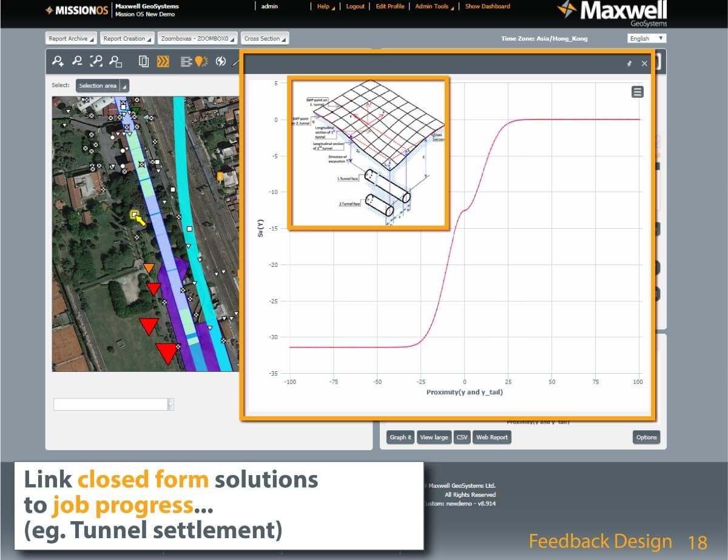Click the zoom in magnifier icon

(x=58, y=61)
